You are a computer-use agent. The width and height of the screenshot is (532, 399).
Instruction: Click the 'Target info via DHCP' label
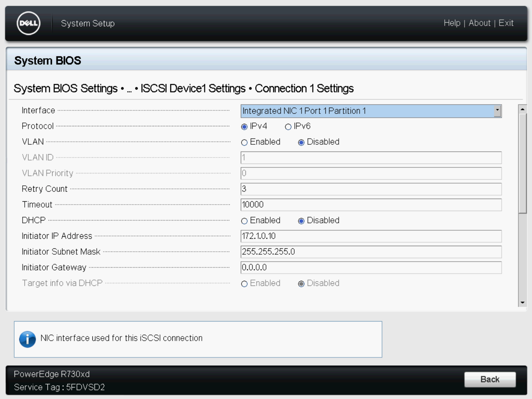pos(62,283)
